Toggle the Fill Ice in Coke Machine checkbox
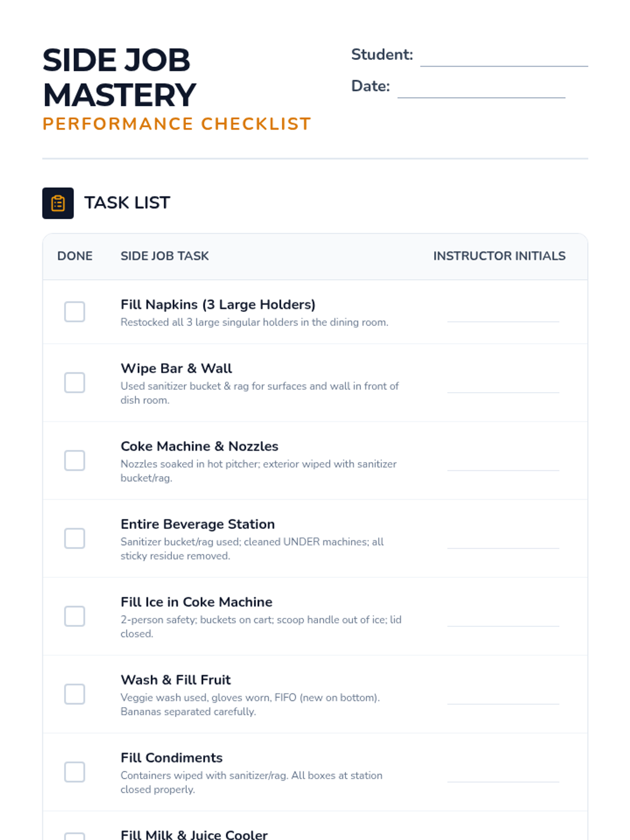 [75, 616]
